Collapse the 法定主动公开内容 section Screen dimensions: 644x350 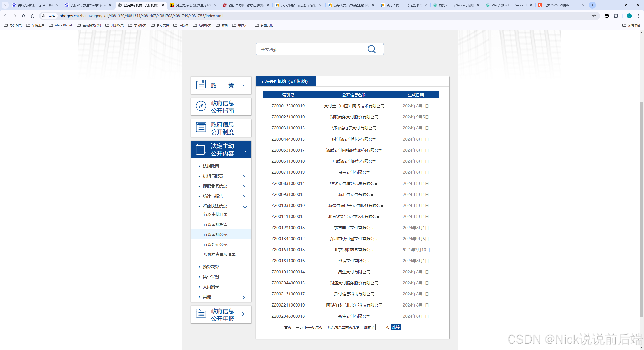pyautogui.click(x=245, y=151)
